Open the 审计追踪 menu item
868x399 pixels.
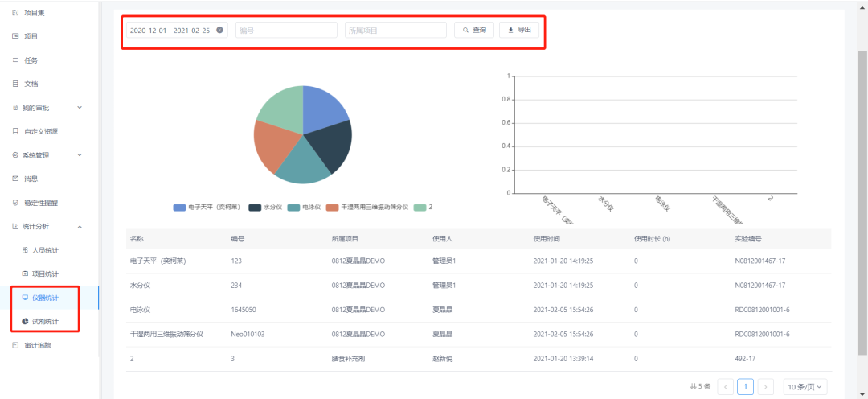click(x=39, y=345)
